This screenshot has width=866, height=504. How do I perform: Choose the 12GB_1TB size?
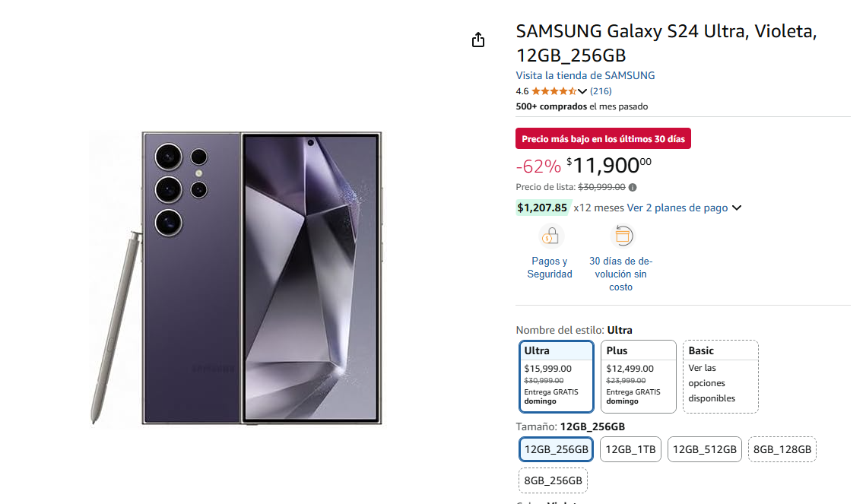pos(630,449)
